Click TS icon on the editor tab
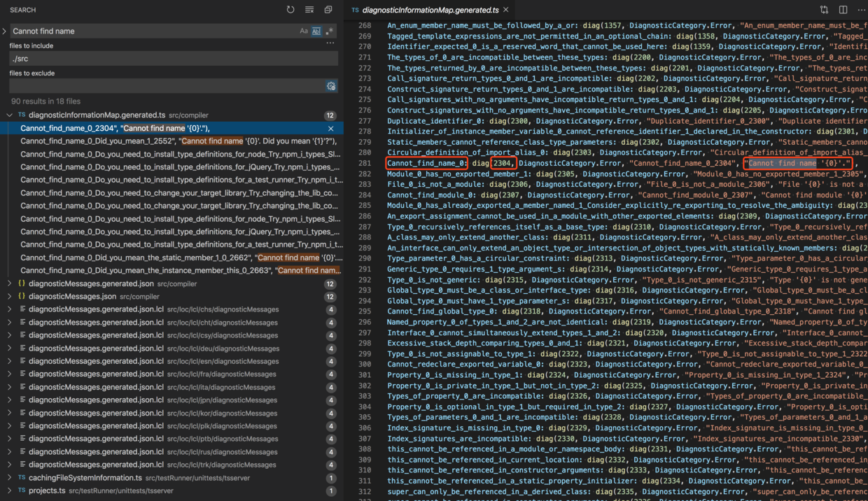The height and width of the screenshot is (501, 868). point(355,10)
